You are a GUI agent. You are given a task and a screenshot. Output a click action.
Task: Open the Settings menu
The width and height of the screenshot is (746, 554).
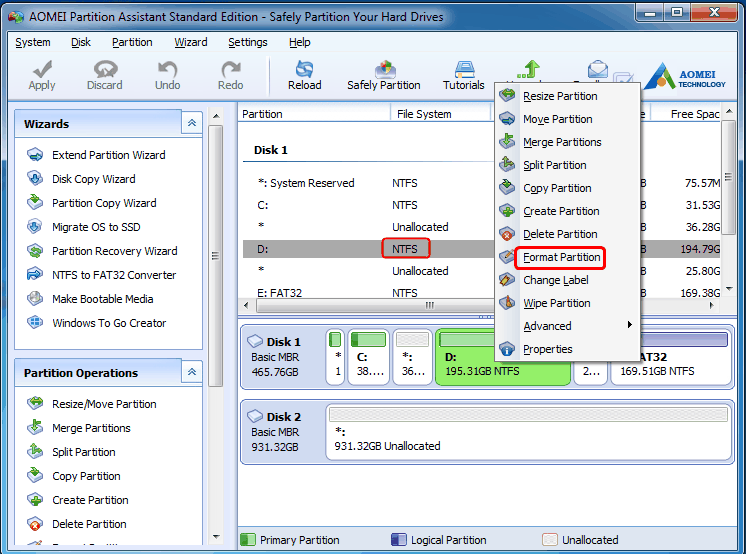[248, 42]
